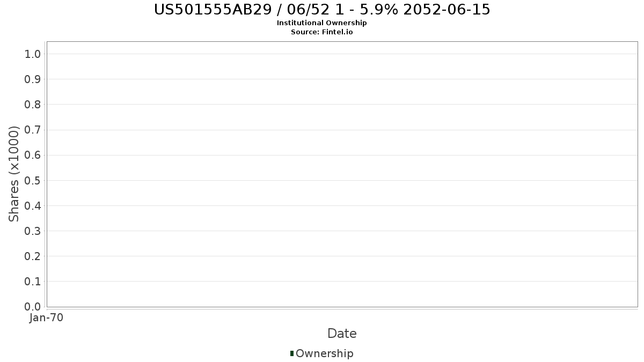Click the 0.5 y-axis tick label
The width and height of the screenshot is (644, 362).
click(x=33, y=180)
